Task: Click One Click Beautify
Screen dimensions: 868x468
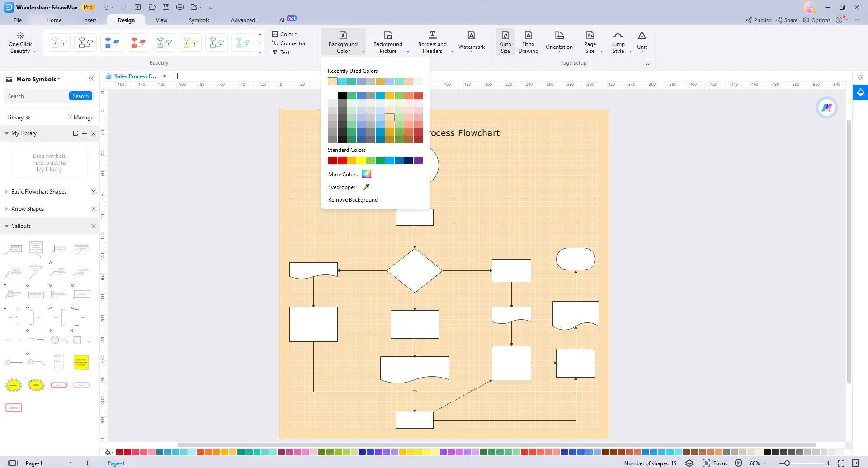Action: 20,43
